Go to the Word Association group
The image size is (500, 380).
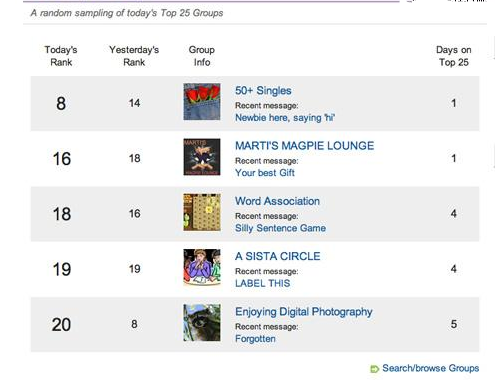click(x=277, y=201)
